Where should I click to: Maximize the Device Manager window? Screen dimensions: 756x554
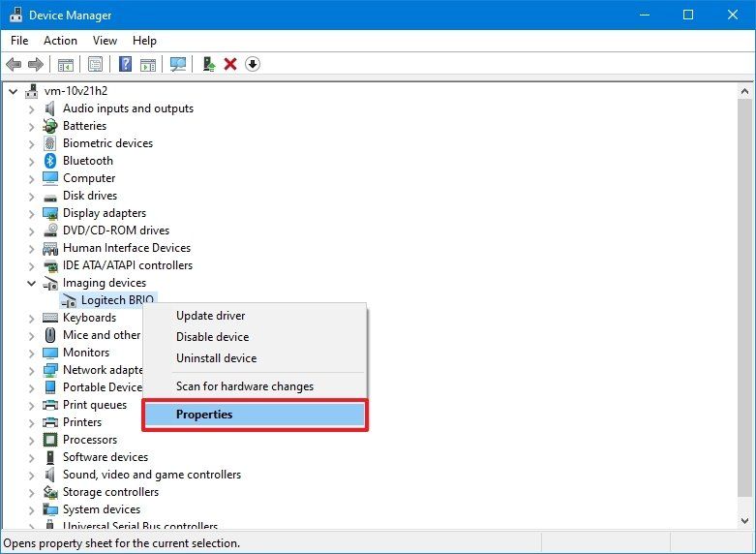click(688, 15)
